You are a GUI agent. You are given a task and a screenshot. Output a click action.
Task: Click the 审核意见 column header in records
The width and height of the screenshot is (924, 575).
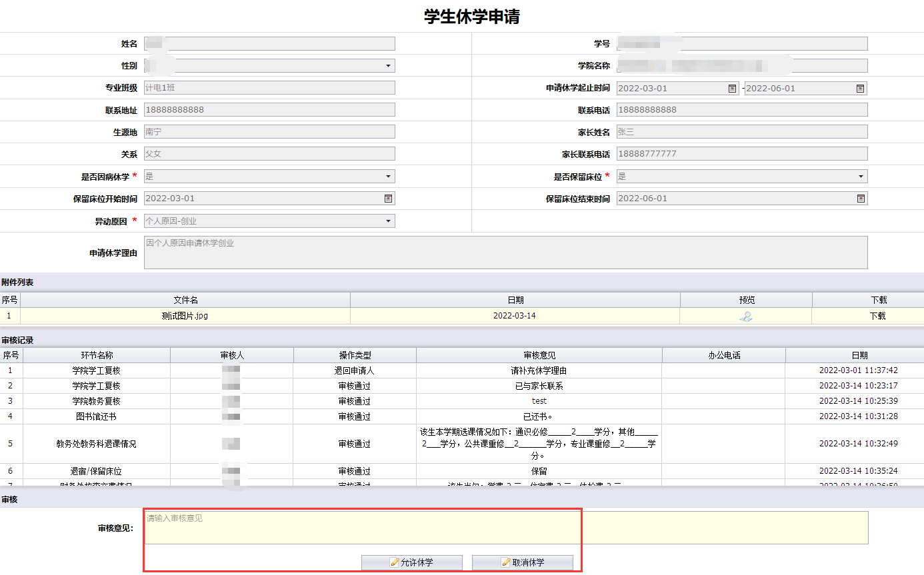pyautogui.click(x=539, y=356)
